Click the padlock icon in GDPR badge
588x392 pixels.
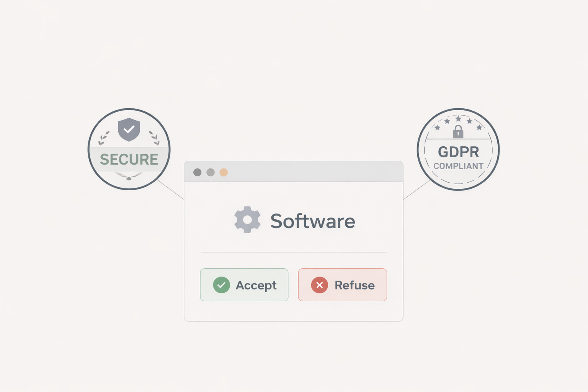tap(458, 131)
